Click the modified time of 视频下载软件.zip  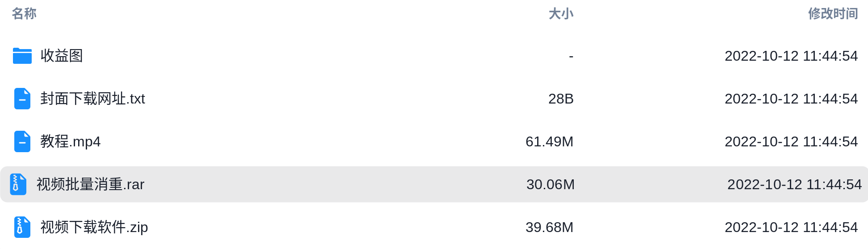[x=791, y=227]
